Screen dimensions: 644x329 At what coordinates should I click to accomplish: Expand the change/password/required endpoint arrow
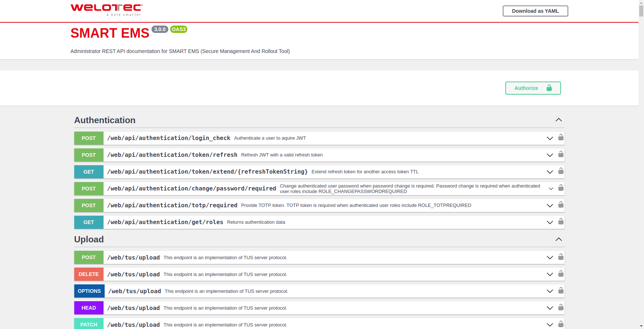click(551, 189)
